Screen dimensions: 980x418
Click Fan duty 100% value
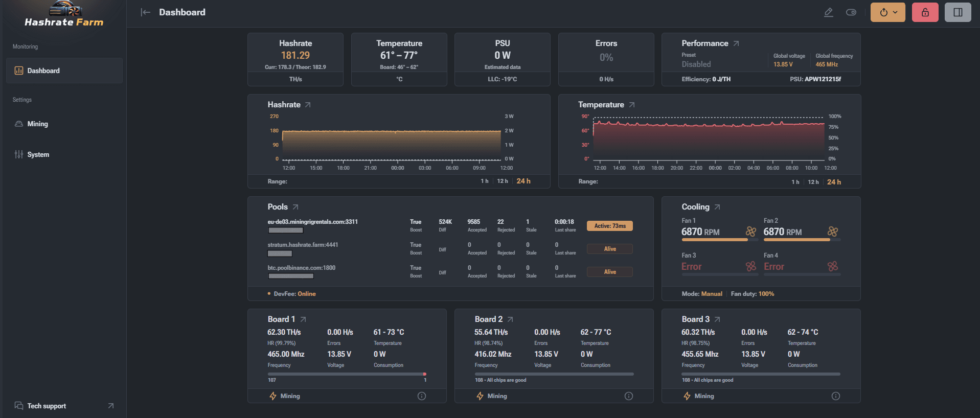coord(766,294)
